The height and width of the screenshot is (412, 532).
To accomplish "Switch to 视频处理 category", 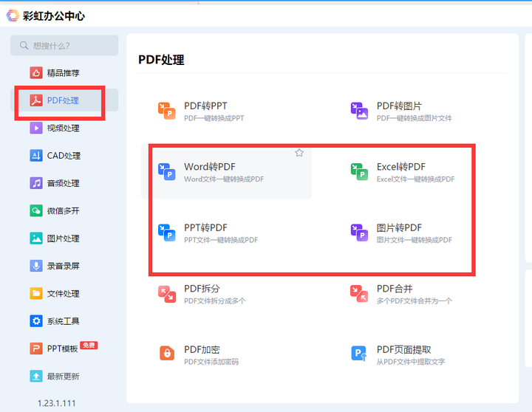I will click(63, 128).
